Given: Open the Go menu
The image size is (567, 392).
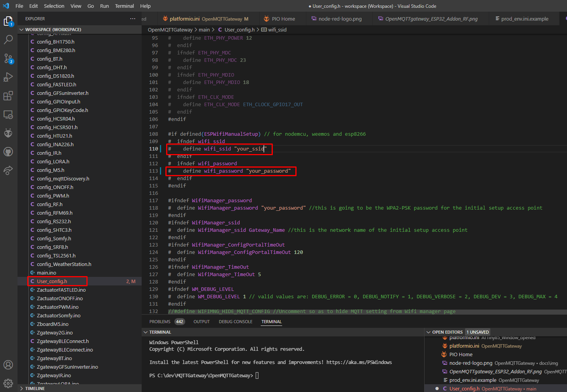Looking at the screenshot, I should 91,6.
